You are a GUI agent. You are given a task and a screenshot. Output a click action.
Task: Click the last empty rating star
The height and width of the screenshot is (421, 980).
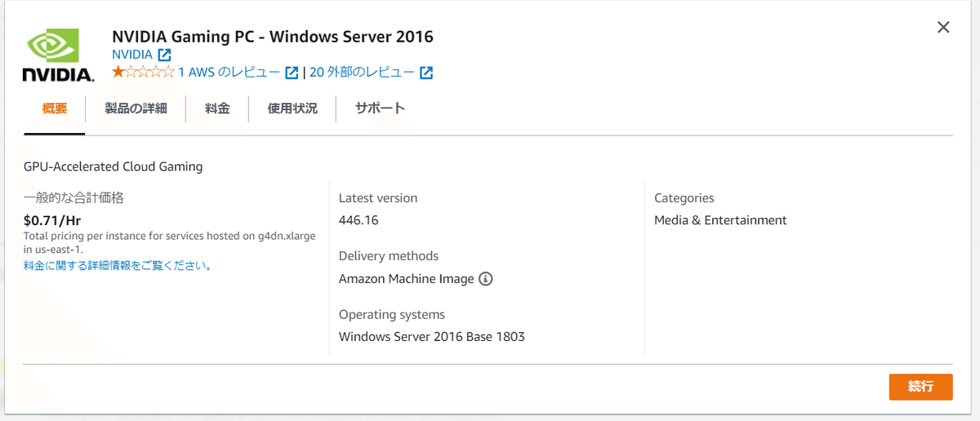[x=169, y=73]
